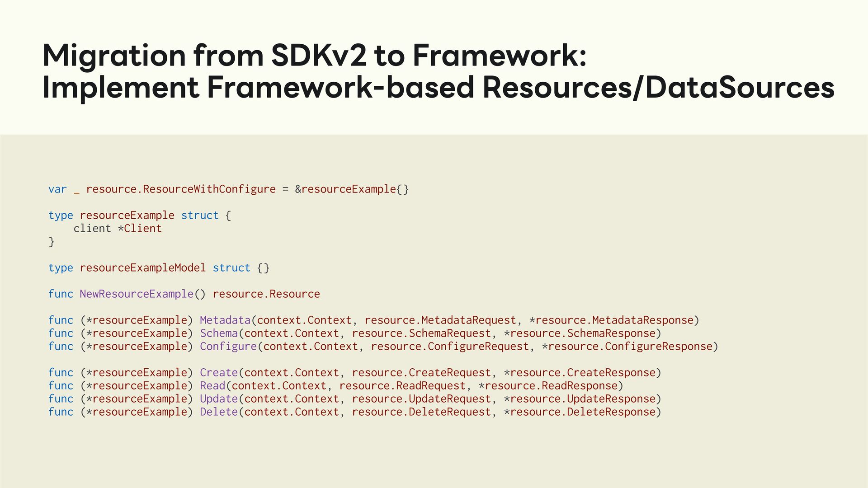Click resource.UpdateRequest parameter type
Screen dimensions: 868x488
pos(421,399)
